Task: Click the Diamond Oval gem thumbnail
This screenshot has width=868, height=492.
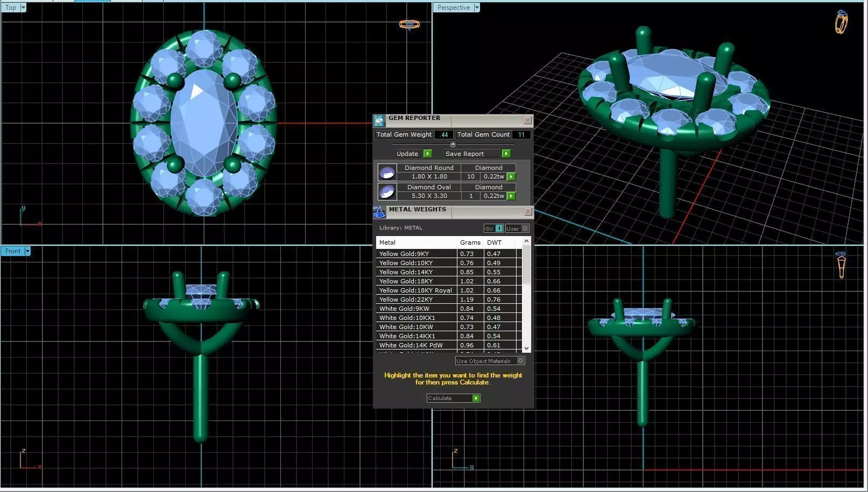Action: [x=387, y=191]
